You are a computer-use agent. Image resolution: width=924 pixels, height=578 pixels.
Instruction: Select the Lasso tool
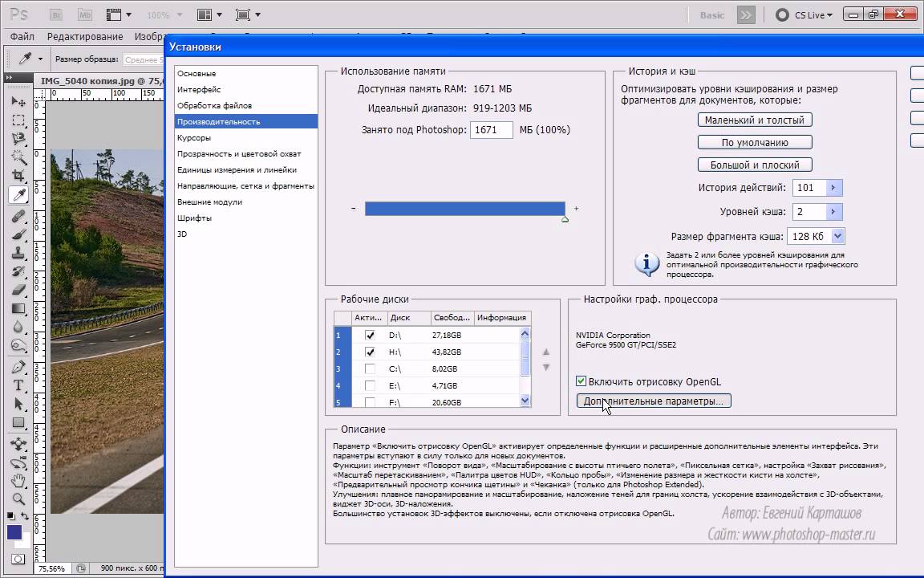tap(18, 139)
